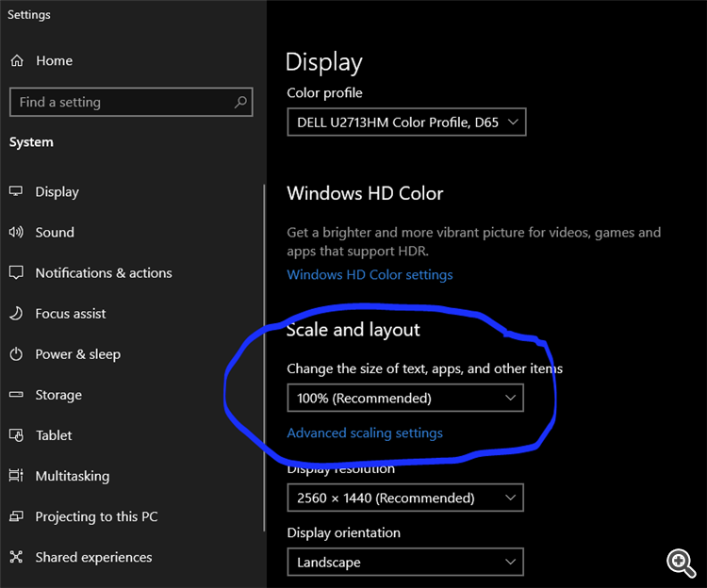Click the Display page title

(x=323, y=62)
